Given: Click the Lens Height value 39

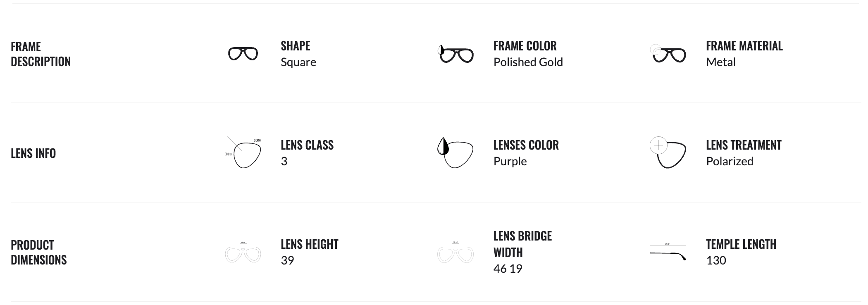Looking at the screenshot, I should coord(287,261).
